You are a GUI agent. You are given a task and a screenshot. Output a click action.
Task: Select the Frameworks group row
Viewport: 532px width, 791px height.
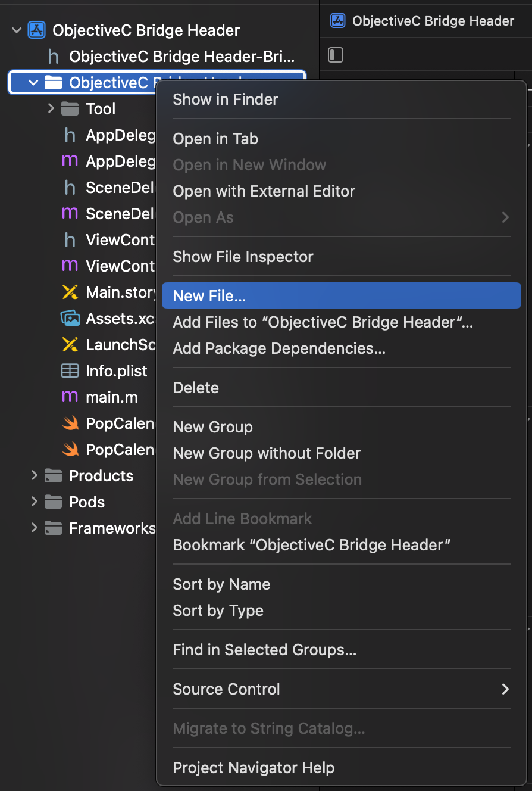pos(82,528)
